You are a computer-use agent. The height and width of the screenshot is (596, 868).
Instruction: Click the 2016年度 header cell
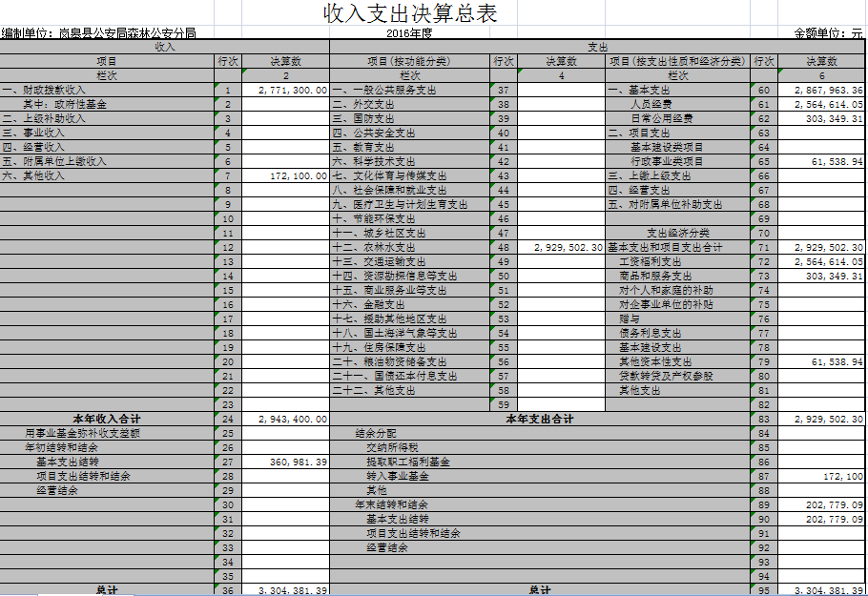click(410, 33)
